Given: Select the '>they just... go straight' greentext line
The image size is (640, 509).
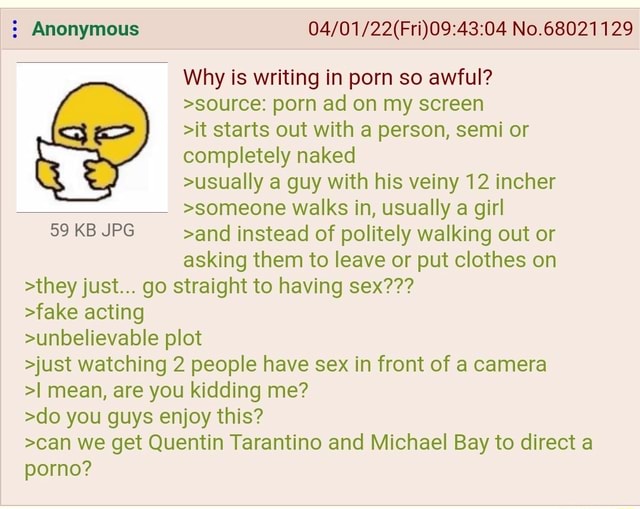Looking at the screenshot, I should [219, 286].
